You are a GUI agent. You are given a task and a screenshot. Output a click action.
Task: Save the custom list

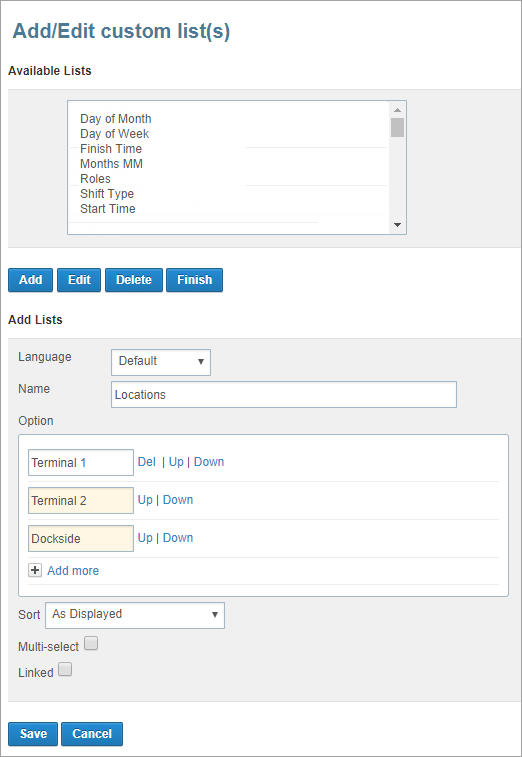(33, 734)
